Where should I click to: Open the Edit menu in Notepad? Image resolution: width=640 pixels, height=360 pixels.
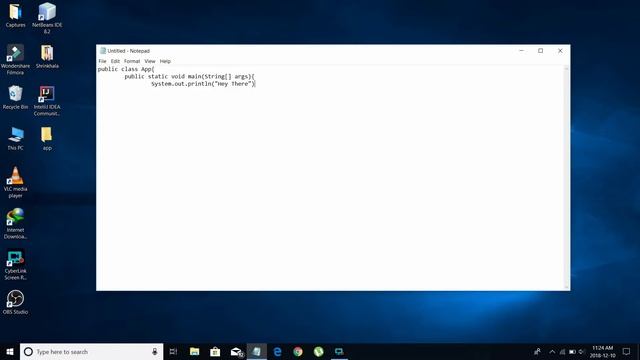point(115,61)
